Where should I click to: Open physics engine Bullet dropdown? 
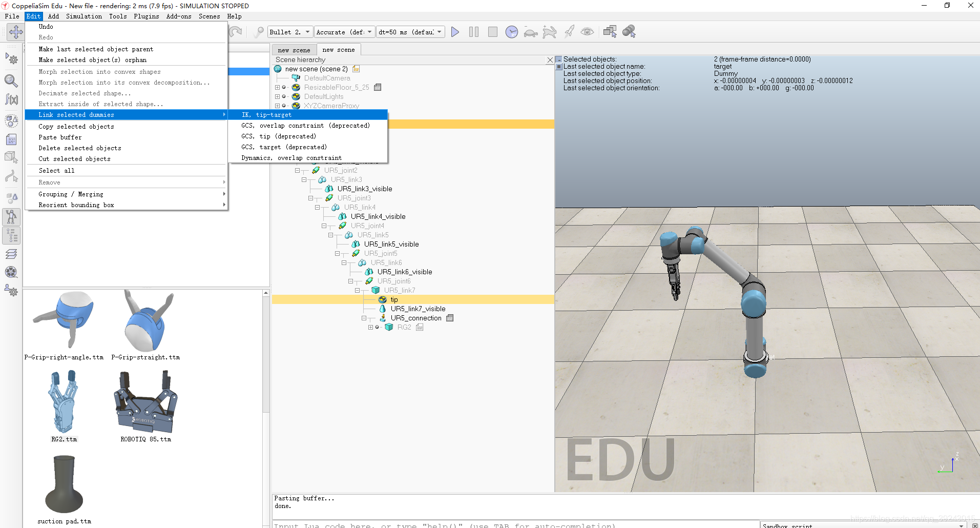[x=290, y=32]
